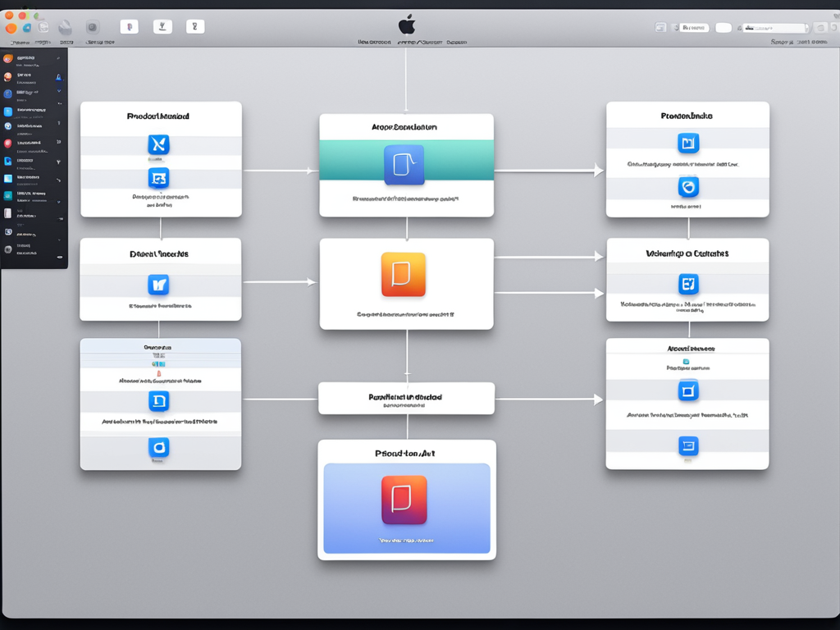Select the blue round icon in top-right card
The image size is (840, 630).
688,187
